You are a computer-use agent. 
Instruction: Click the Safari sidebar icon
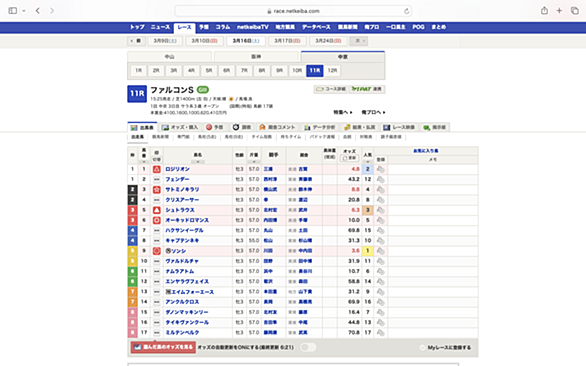point(13,11)
